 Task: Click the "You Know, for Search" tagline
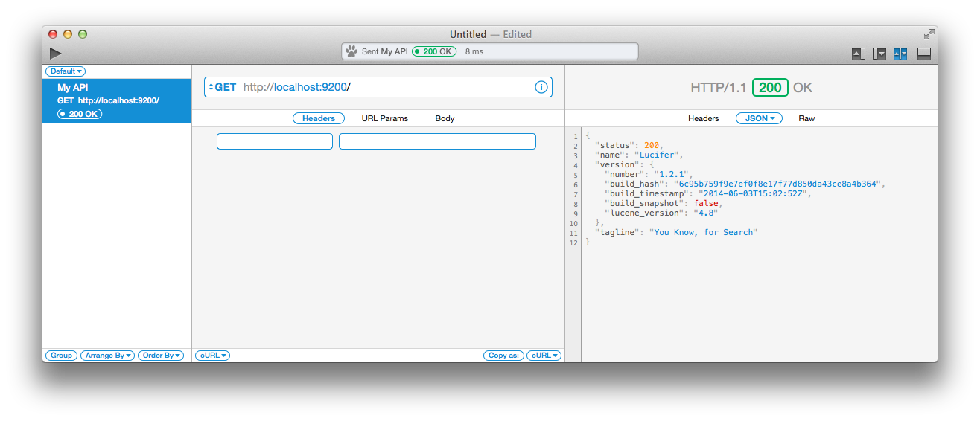click(703, 232)
